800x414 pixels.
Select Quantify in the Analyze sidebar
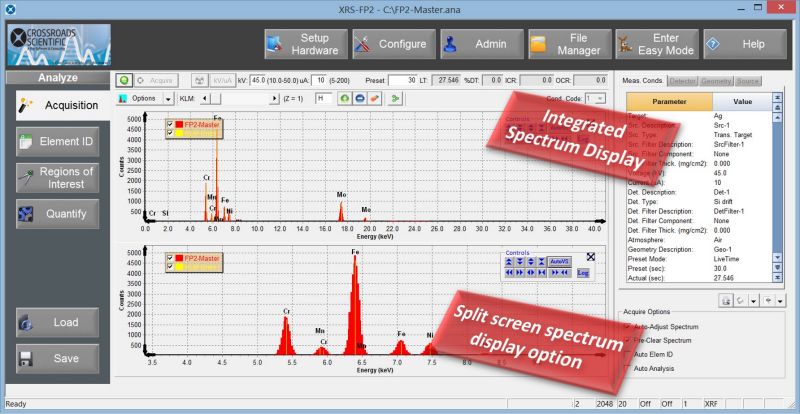pyautogui.click(x=57, y=213)
